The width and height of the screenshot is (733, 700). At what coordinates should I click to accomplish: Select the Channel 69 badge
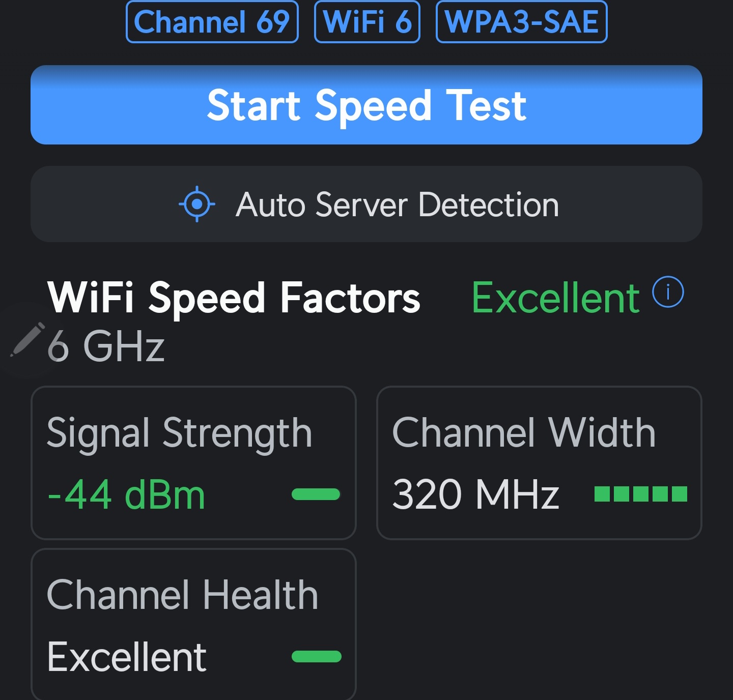pyautogui.click(x=212, y=22)
